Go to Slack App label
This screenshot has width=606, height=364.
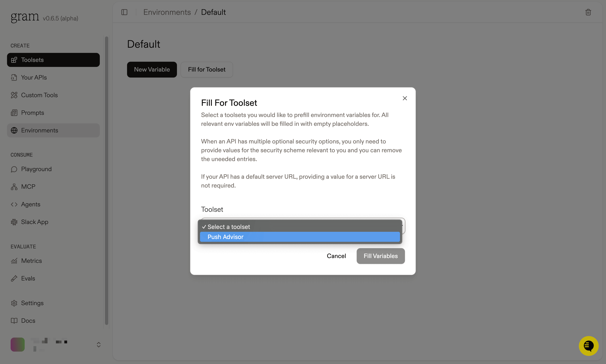(35, 222)
